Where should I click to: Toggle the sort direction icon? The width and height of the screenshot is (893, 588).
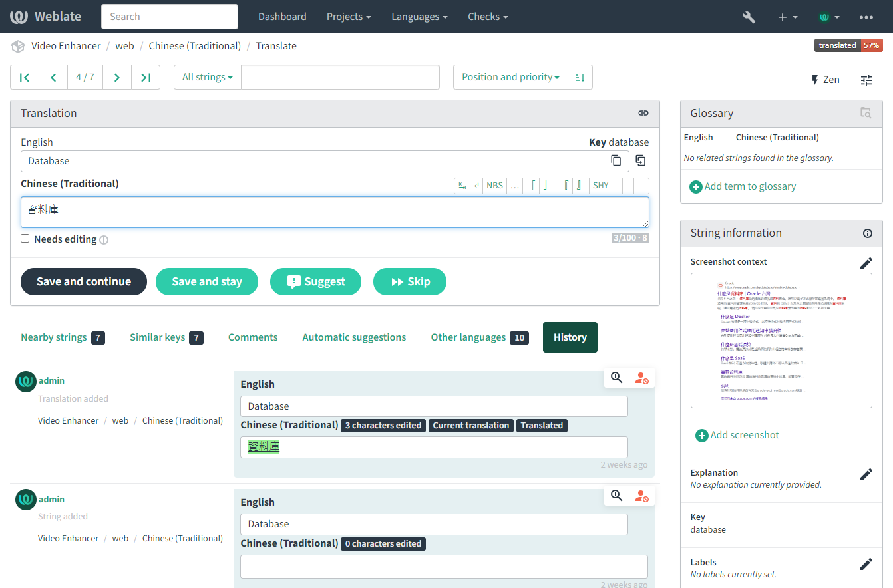click(580, 77)
